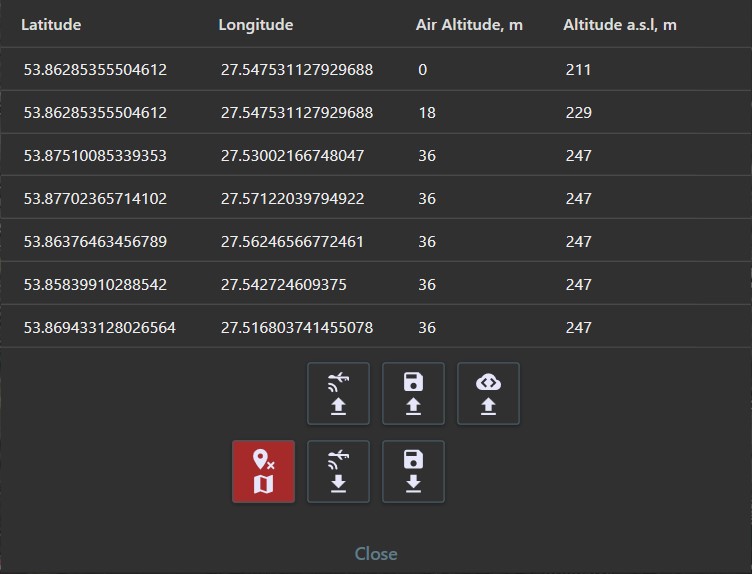752x574 pixels.
Task: Click the drone upload button with the upward arrow
Action: pos(338,393)
